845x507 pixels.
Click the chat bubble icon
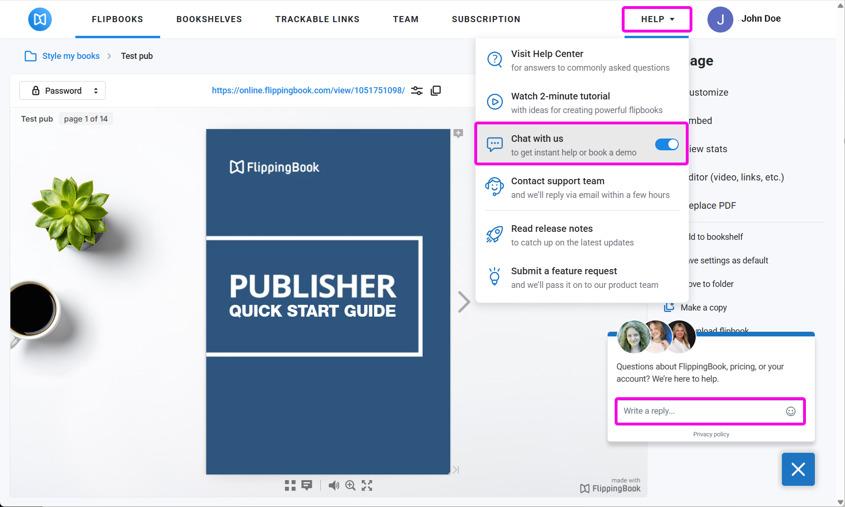(494, 144)
